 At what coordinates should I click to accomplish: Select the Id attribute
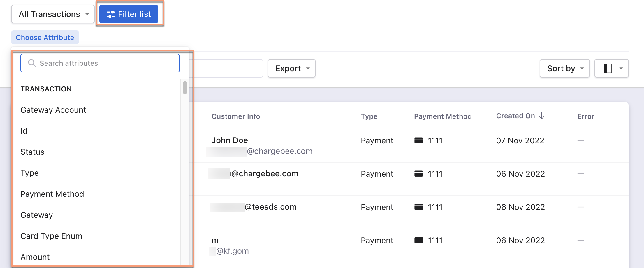[24, 131]
